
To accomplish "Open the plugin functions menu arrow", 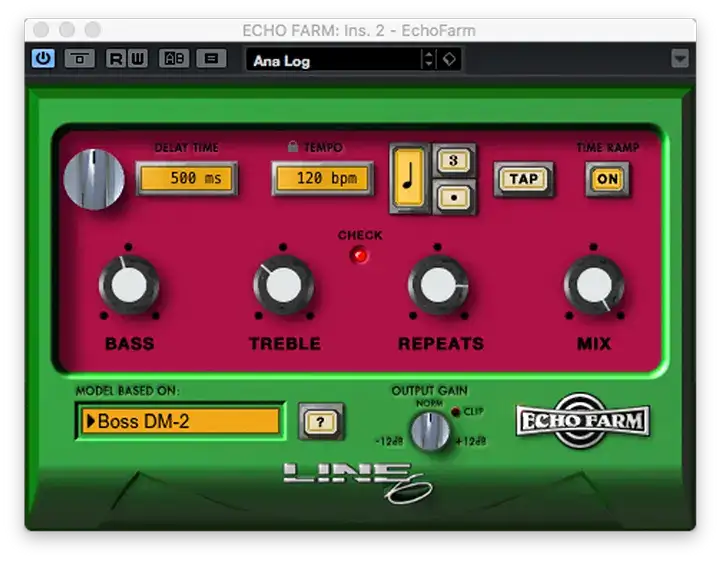I will click(680, 59).
